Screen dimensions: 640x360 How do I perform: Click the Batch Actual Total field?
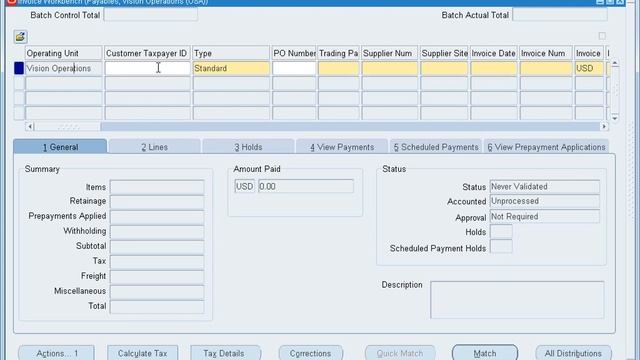[560, 15]
